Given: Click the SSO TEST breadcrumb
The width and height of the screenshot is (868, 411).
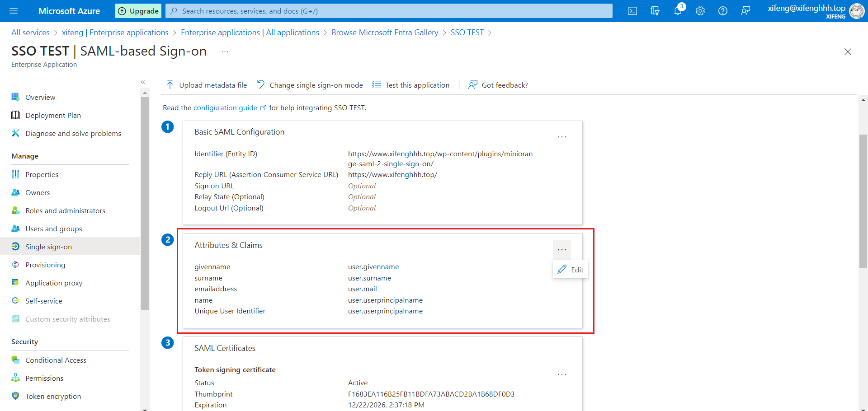Looking at the screenshot, I should (467, 33).
